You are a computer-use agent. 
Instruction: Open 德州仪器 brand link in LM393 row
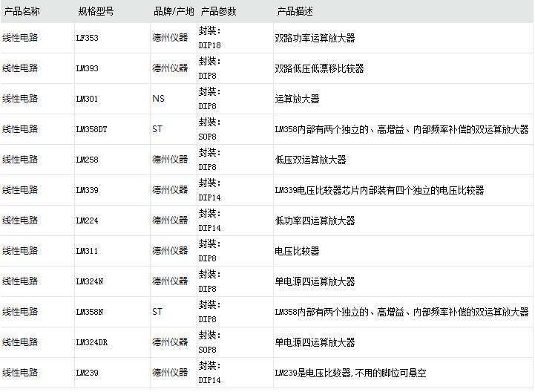(x=170, y=68)
